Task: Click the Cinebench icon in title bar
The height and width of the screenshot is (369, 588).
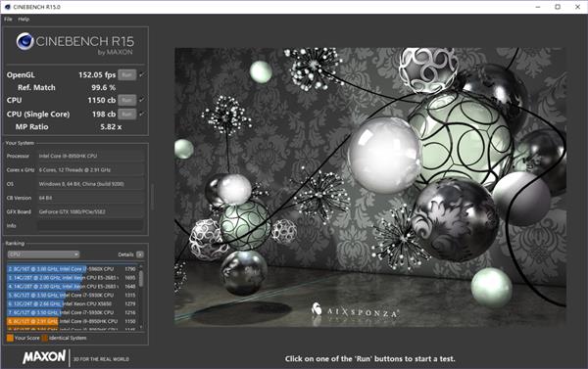Action: point(7,7)
